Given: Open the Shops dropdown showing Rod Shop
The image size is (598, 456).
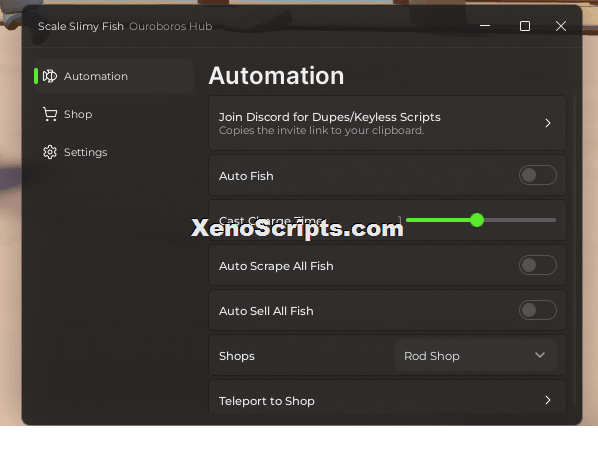Looking at the screenshot, I should point(476,356).
